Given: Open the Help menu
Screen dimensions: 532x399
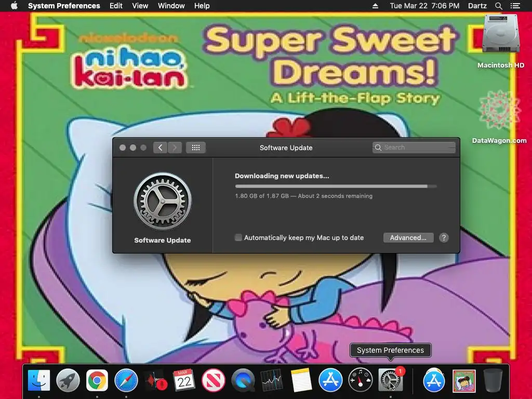Looking at the screenshot, I should click(x=202, y=6).
